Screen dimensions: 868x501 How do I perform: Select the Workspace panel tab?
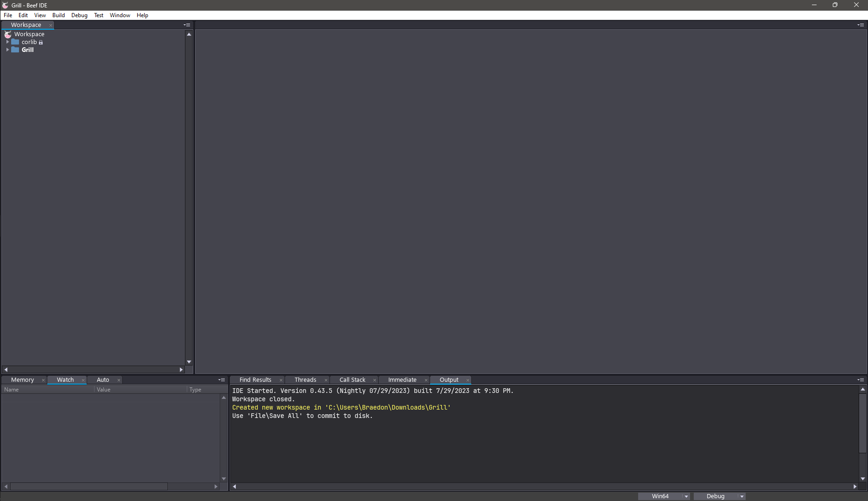[26, 25]
